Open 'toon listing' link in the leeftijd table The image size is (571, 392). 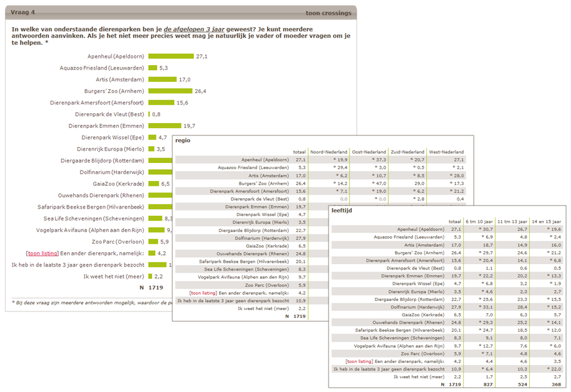[x=359, y=361]
